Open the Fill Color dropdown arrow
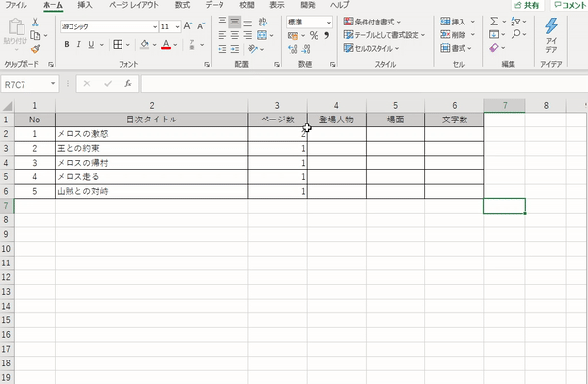Viewport: 588px width, 384px height. point(154,45)
